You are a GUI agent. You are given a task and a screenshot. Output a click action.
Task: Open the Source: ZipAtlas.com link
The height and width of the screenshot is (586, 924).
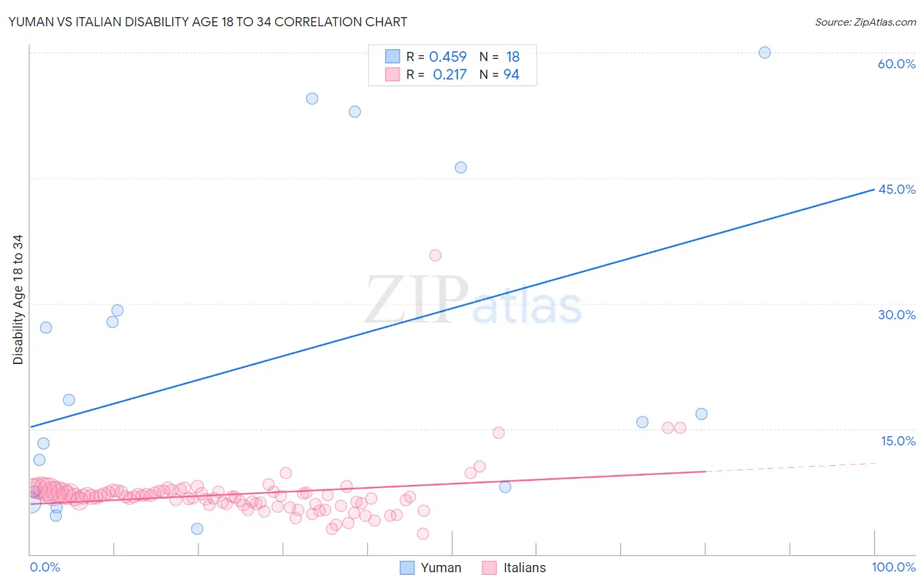pos(866,22)
